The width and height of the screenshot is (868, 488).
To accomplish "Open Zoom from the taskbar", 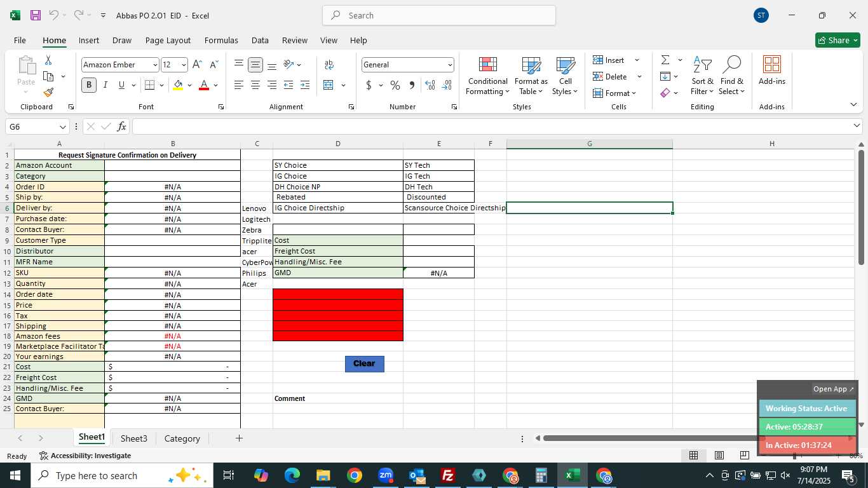I will tap(386, 475).
